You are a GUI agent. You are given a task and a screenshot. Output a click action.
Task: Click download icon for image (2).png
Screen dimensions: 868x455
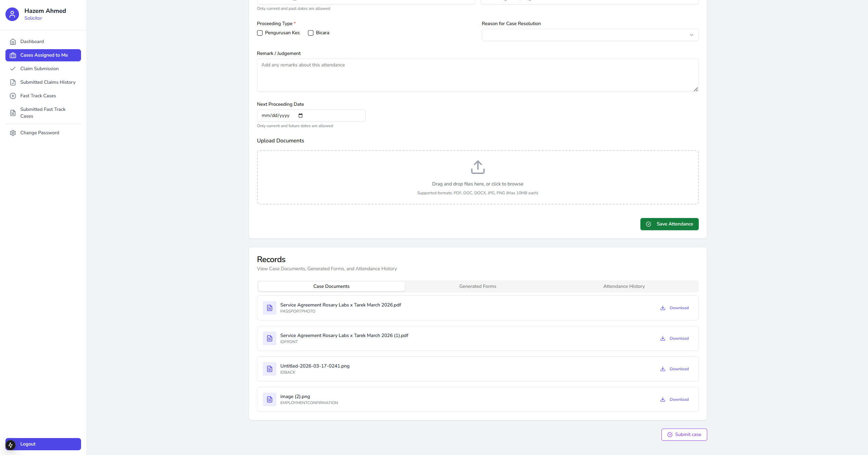click(662, 399)
